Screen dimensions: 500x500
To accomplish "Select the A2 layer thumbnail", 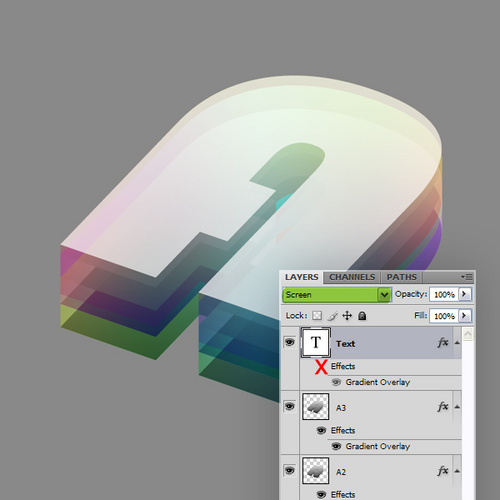I will click(x=316, y=470).
